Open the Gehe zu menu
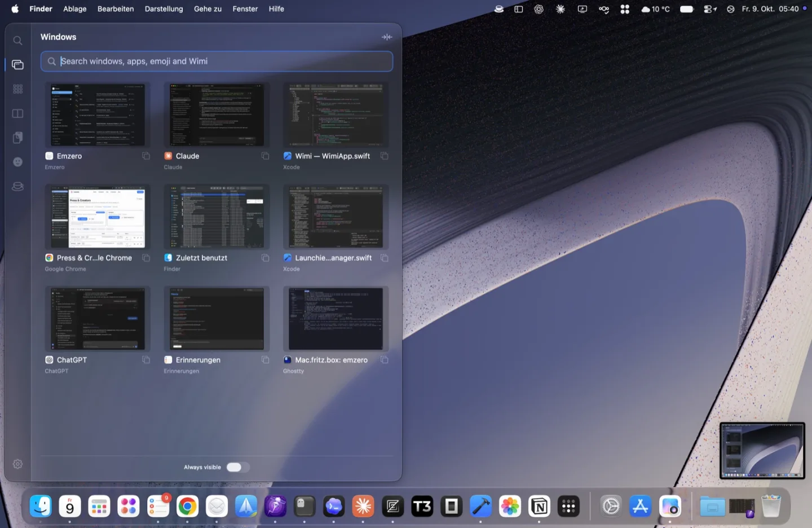This screenshot has height=528, width=812. point(208,9)
